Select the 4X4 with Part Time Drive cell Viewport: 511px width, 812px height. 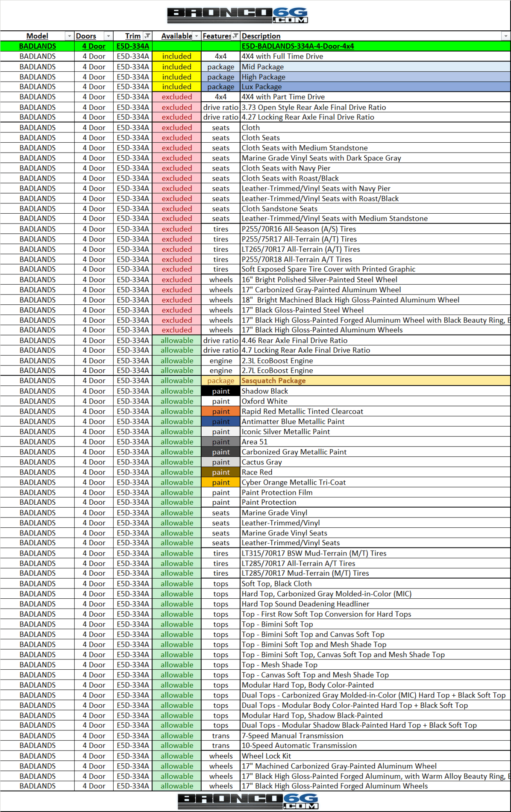(x=376, y=97)
